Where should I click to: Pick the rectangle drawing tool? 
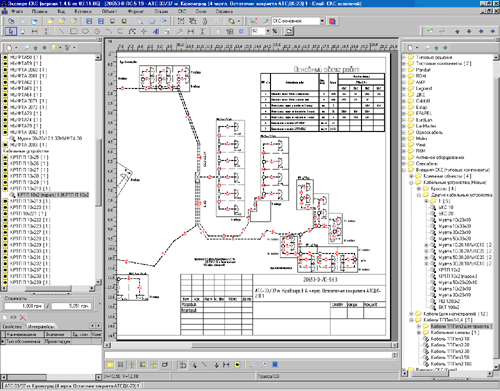(73, 31)
